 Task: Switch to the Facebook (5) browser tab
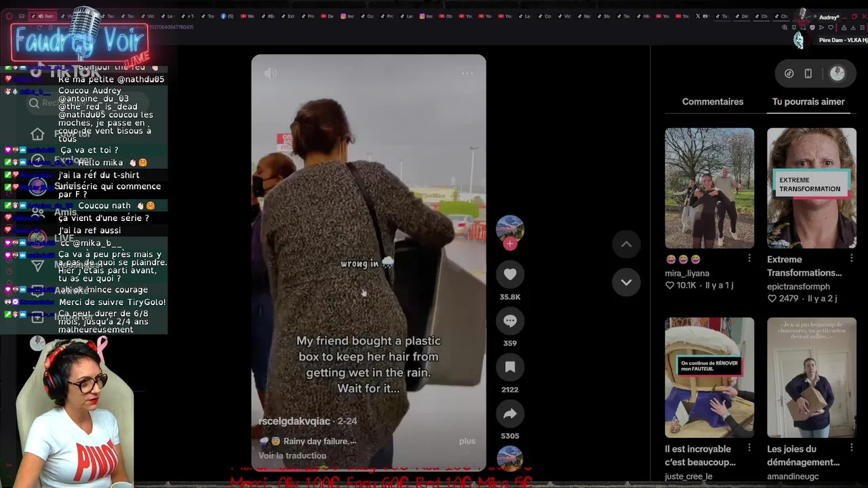pos(226,16)
